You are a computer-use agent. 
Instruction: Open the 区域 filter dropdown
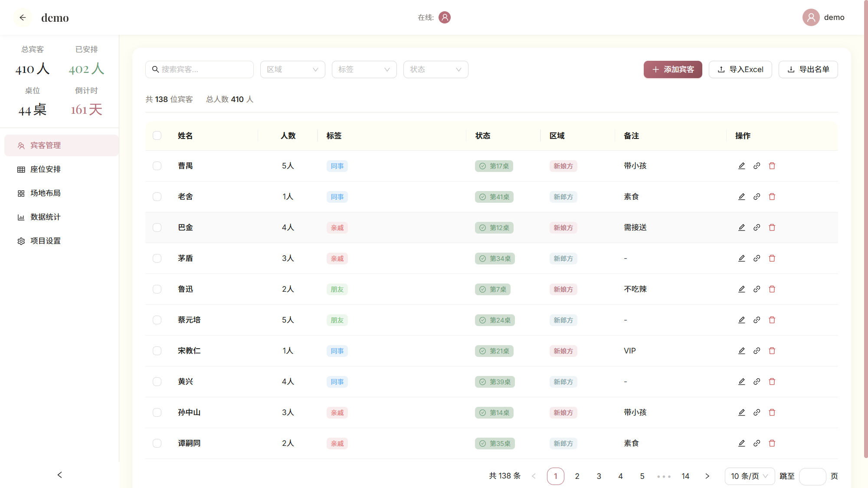293,69
